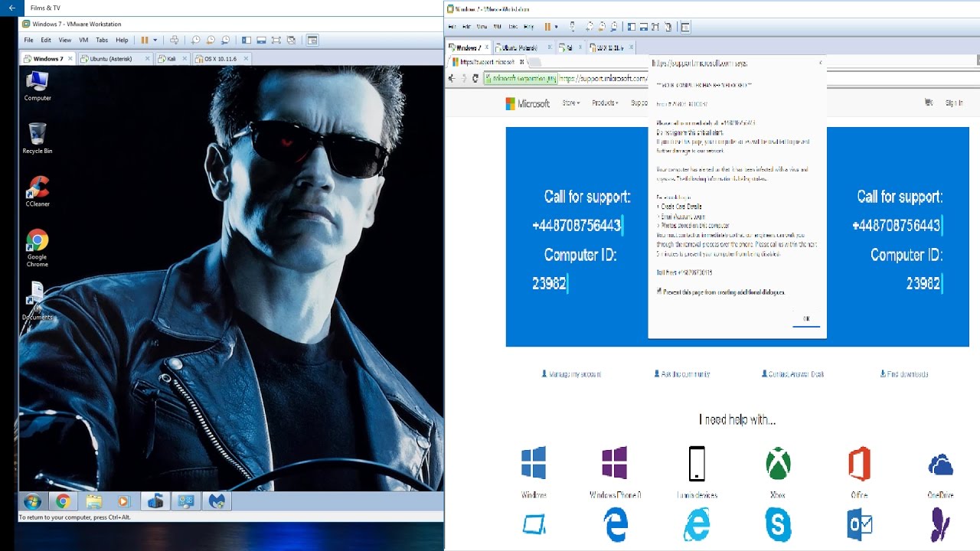Click the Windows logo help icon
Image resolution: width=980 pixels, height=551 pixels.
tap(534, 464)
